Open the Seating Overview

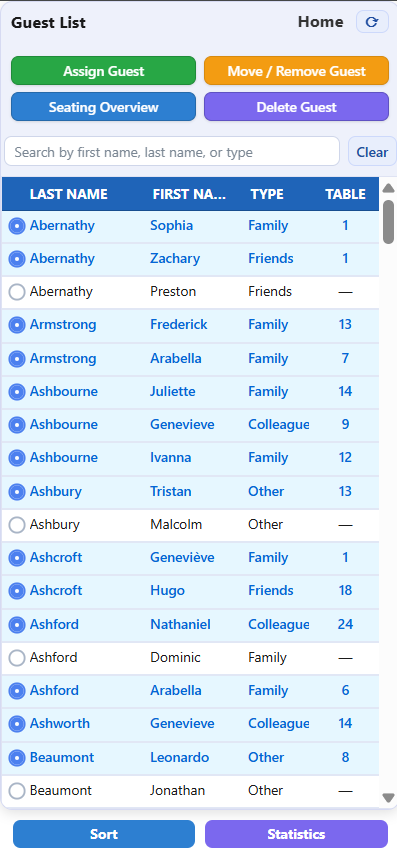pyautogui.click(x=103, y=107)
